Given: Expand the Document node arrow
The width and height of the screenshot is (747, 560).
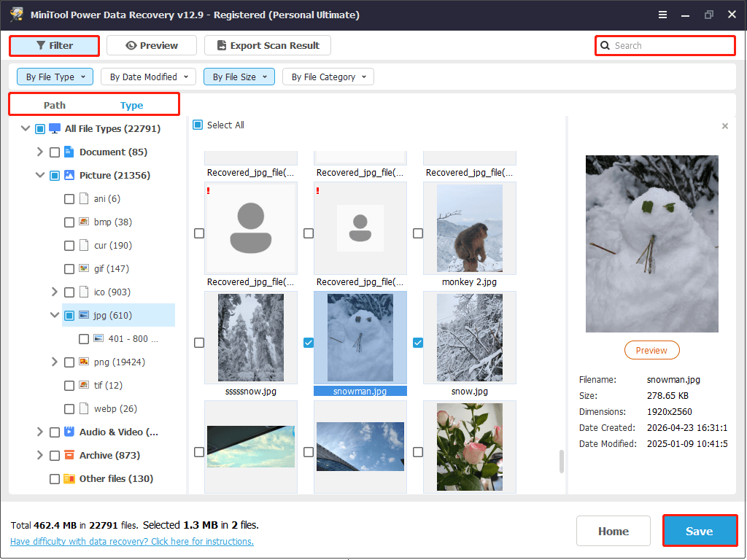Looking at the screenshot, I should point(40,152).
